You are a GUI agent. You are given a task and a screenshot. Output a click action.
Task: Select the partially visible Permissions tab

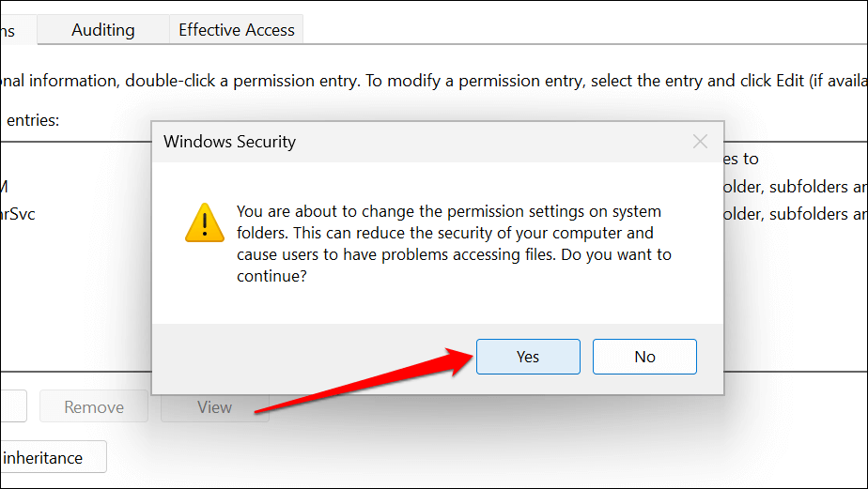tap(11, 31)
